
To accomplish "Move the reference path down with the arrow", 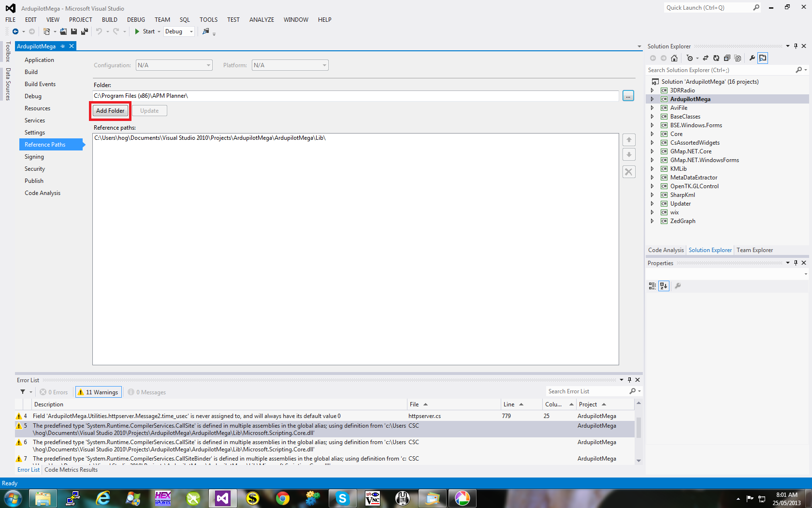I will point(629,155).
